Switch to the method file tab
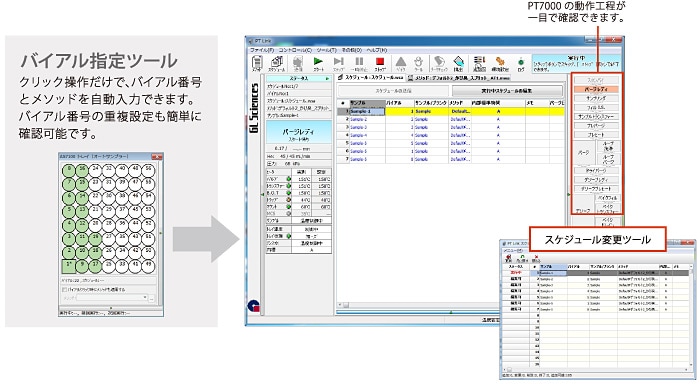 tap(458, 78)
